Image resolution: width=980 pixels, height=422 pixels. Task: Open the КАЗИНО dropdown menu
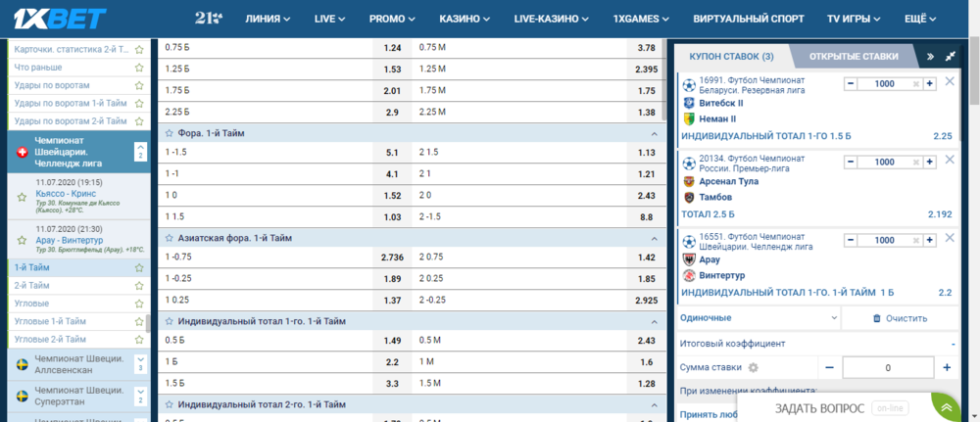(465, 19)
